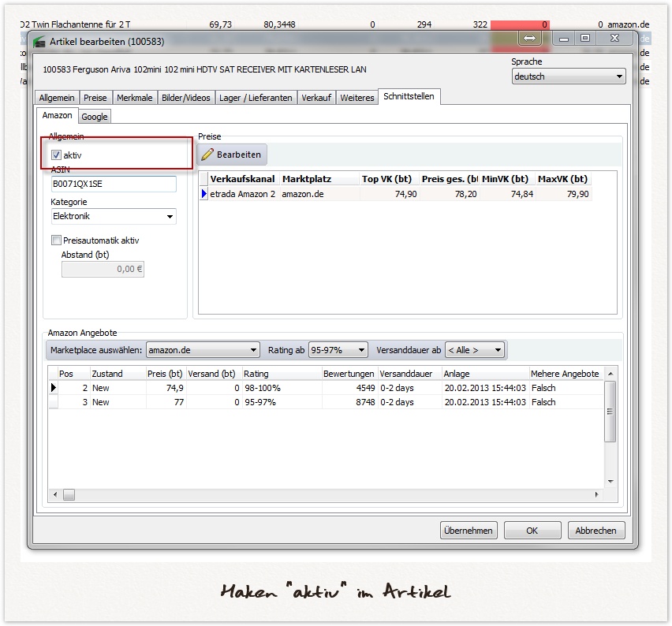672x626 pixels.
Task: Click the ASIN input field containing B0071QX1SE
Action: [x=113, y=183]
